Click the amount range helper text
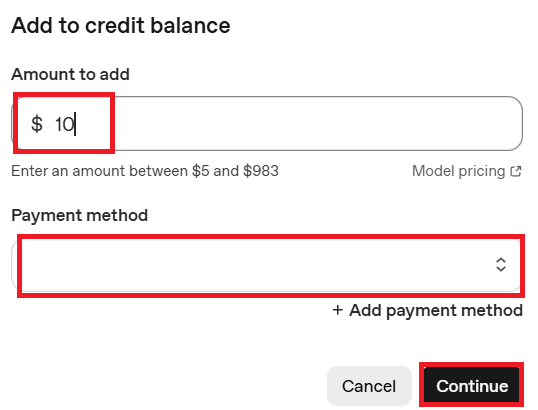The image size is (538, 410). click(x=145, y=171)
